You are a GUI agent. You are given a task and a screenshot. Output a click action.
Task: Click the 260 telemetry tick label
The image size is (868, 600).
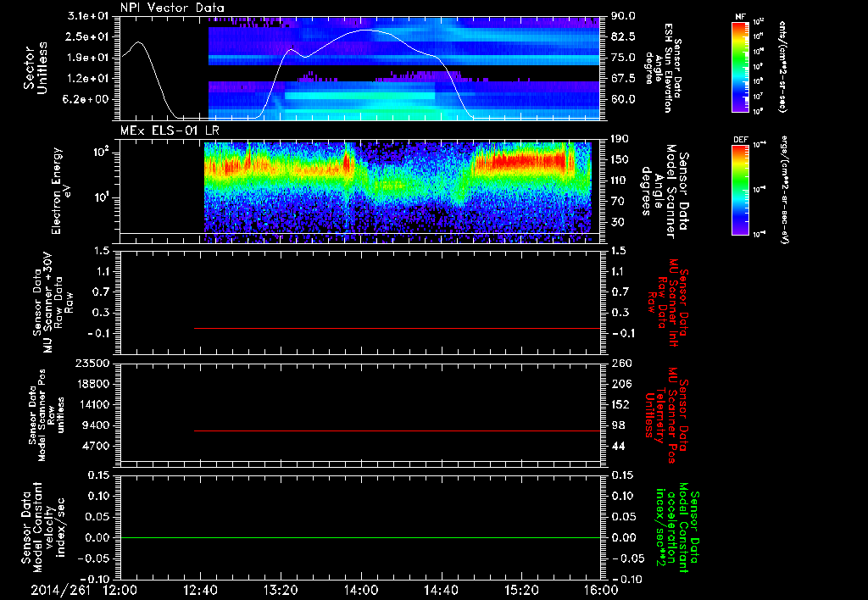620,363
